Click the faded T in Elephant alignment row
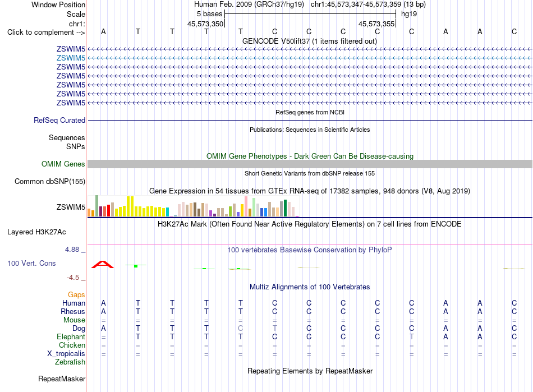This screenshot has width=533, height=392. [x=412, y=336]
